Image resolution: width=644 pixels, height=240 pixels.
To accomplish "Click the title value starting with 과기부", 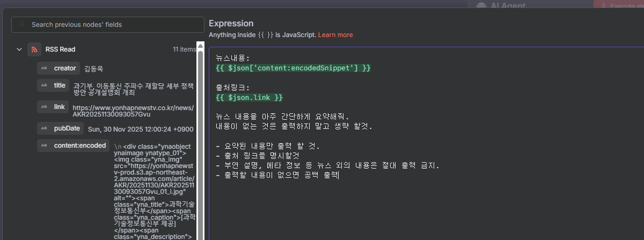I will click(x=134, y=89).
